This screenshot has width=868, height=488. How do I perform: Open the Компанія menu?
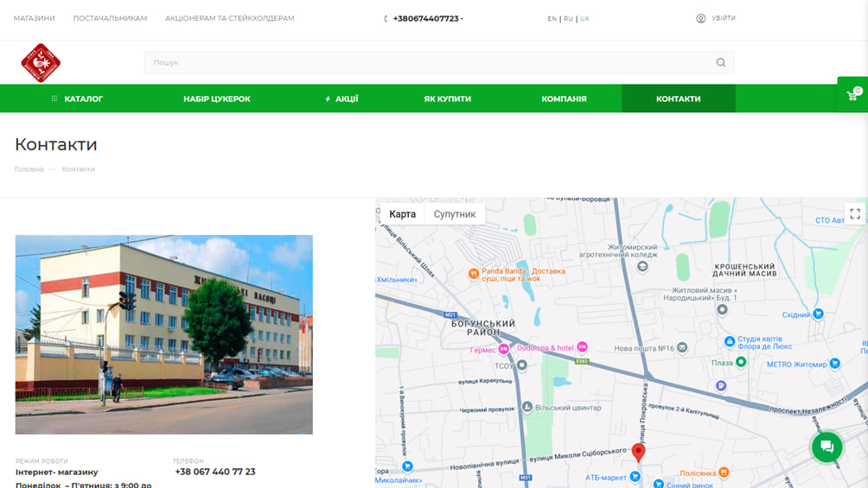[x=564, y=98]
